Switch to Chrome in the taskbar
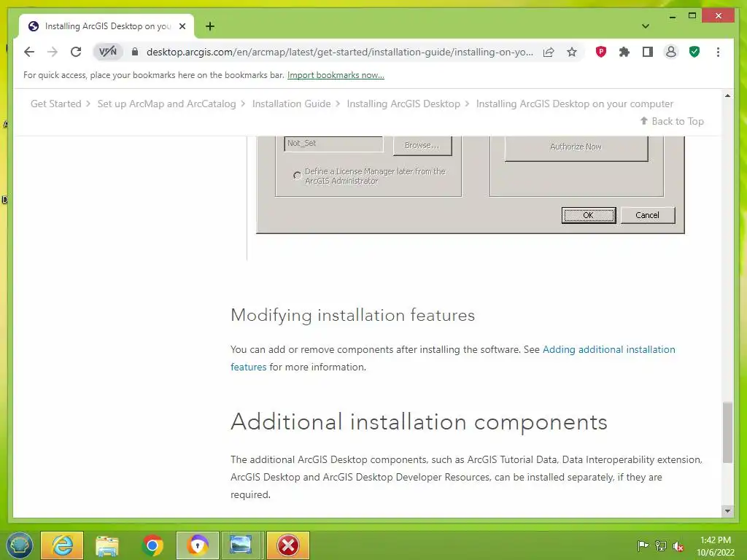Viewport: 747px width, 560px height. pos(152,545)
